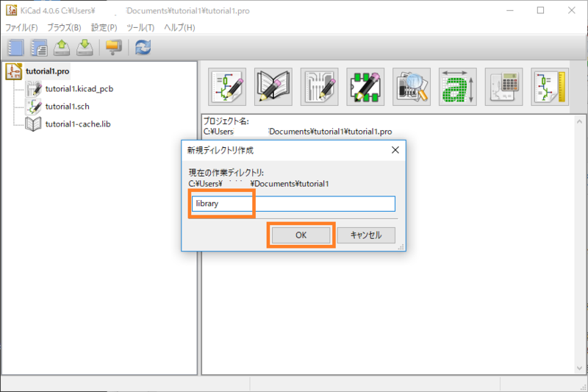Select tutorial1.pro in project tree
588x392 pixels.
[47, 71]
